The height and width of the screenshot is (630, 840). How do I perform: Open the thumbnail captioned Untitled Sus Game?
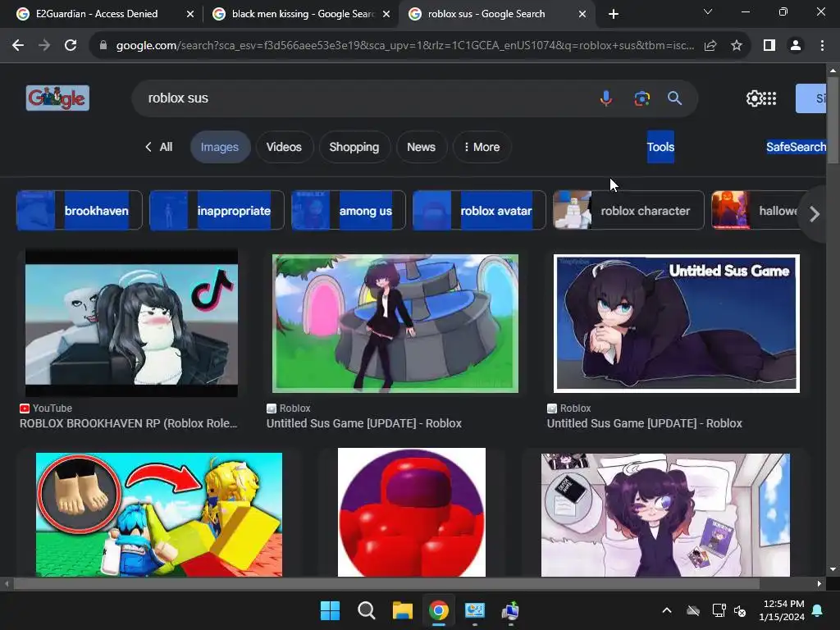click(x=677, y=323)
